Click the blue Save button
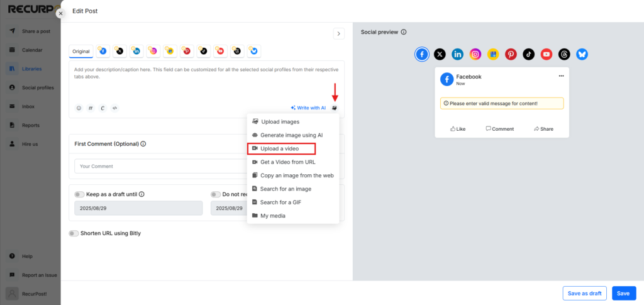 pyautogui.click(x=624, y=294)
